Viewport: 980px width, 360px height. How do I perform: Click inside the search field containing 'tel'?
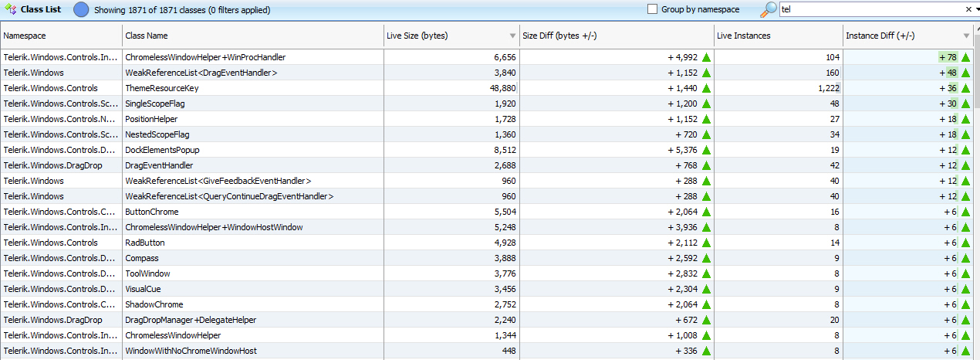coord(871,9)
